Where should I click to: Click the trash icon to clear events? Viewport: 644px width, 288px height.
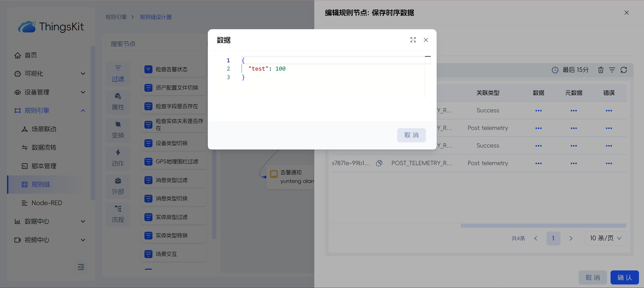pyautogui.click(x=601, y=70)
